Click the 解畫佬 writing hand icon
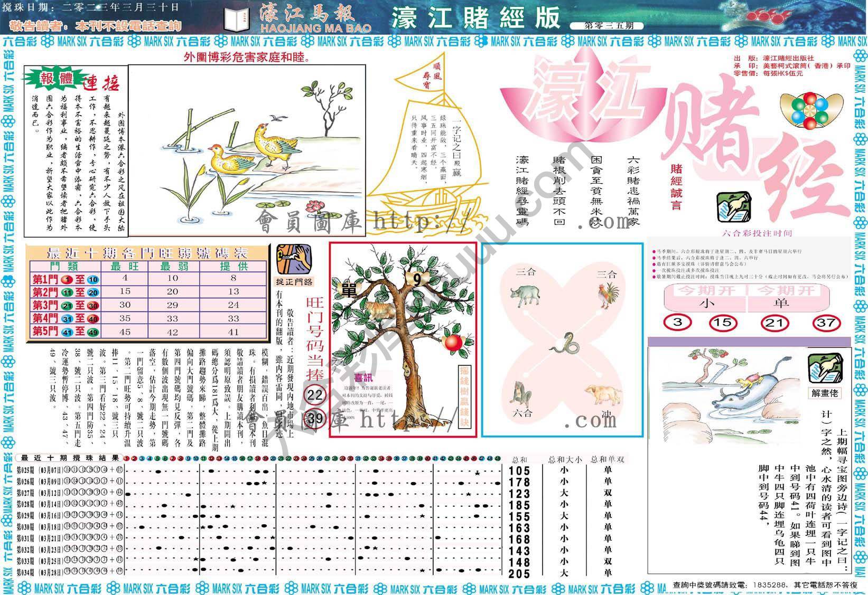This screenshot has height=595, width=868. pos(825,369)
